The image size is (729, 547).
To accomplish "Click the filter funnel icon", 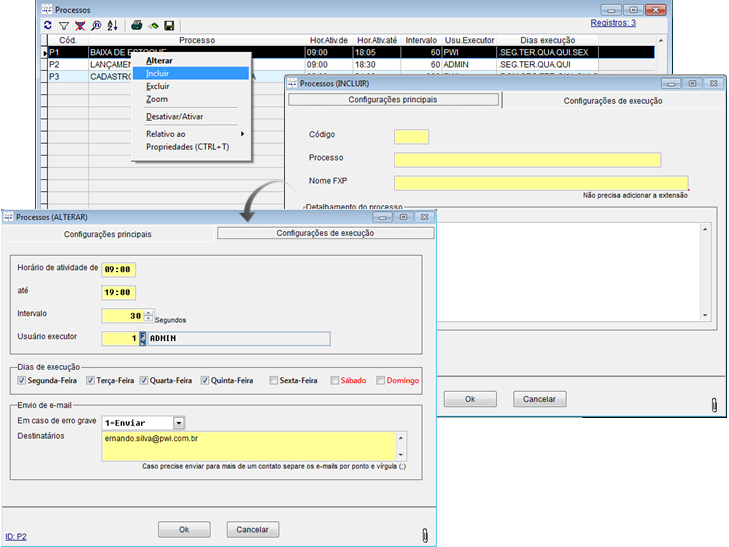I will tap(63, 24).
